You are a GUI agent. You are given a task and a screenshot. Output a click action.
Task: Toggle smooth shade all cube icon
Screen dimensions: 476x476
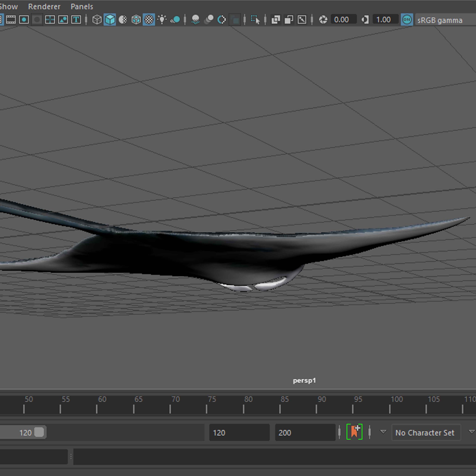pyautogui.click(x=110, y=20)
